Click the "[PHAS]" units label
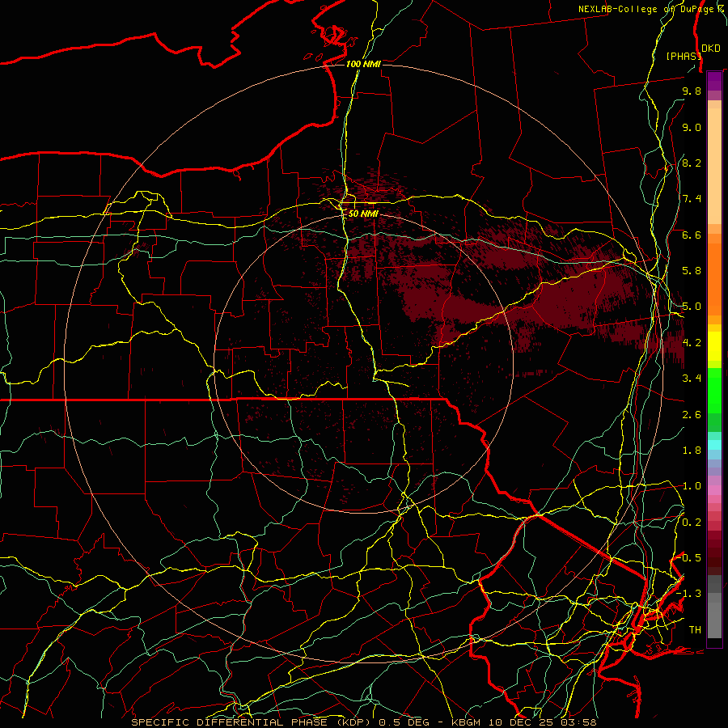 (x=684, y=56)
